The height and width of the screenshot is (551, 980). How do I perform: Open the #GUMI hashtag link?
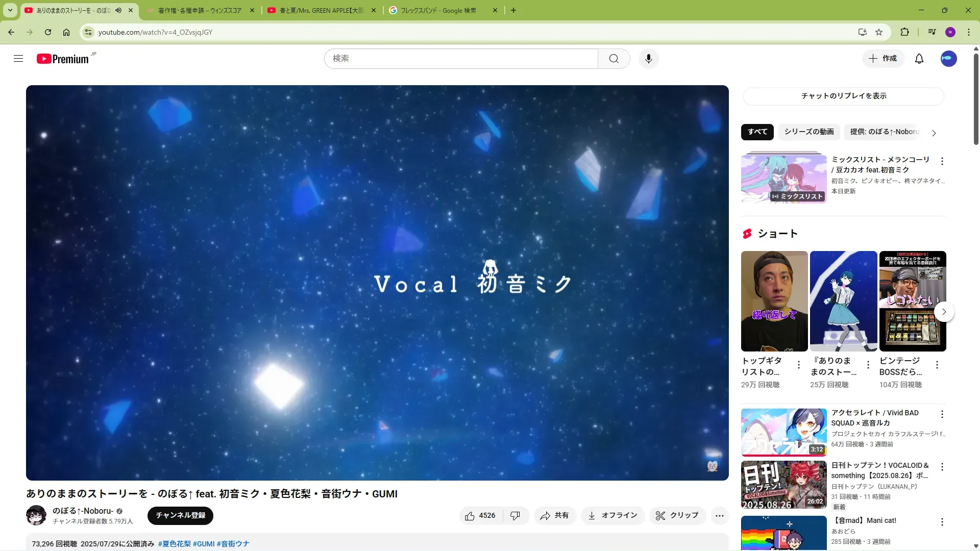tap(204, 544)
